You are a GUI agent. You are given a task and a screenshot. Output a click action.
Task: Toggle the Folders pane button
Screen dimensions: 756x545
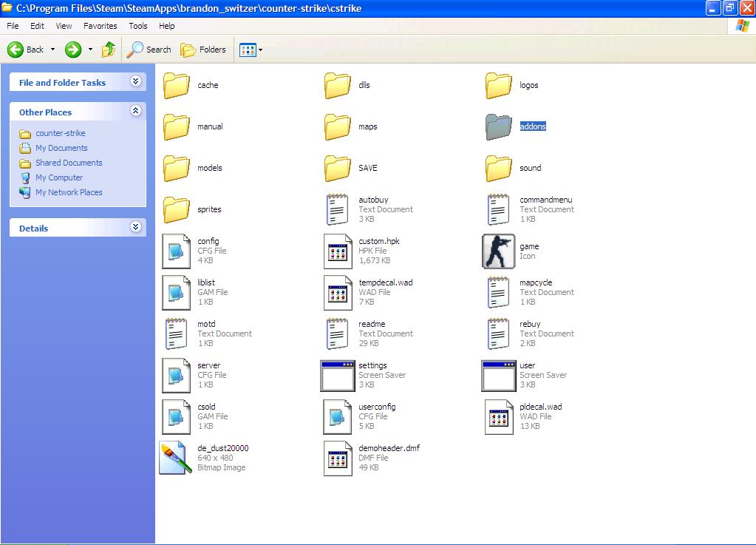click(203, 50)
